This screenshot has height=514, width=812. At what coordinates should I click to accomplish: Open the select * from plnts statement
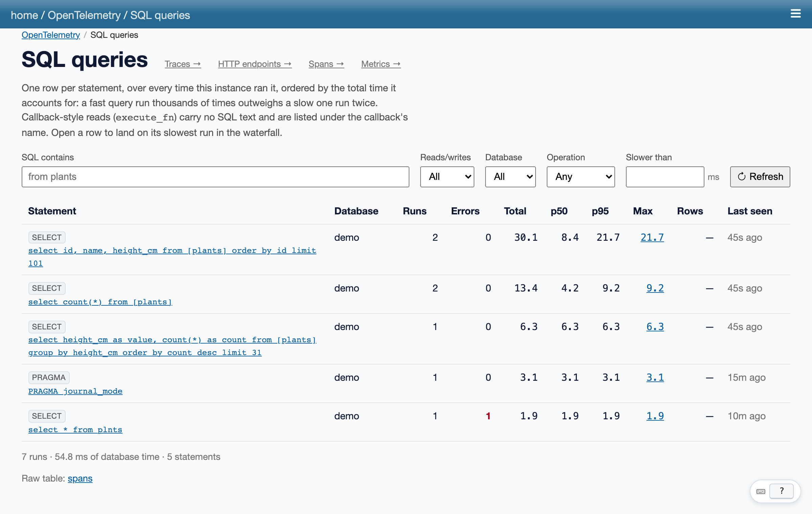(75, 429)
